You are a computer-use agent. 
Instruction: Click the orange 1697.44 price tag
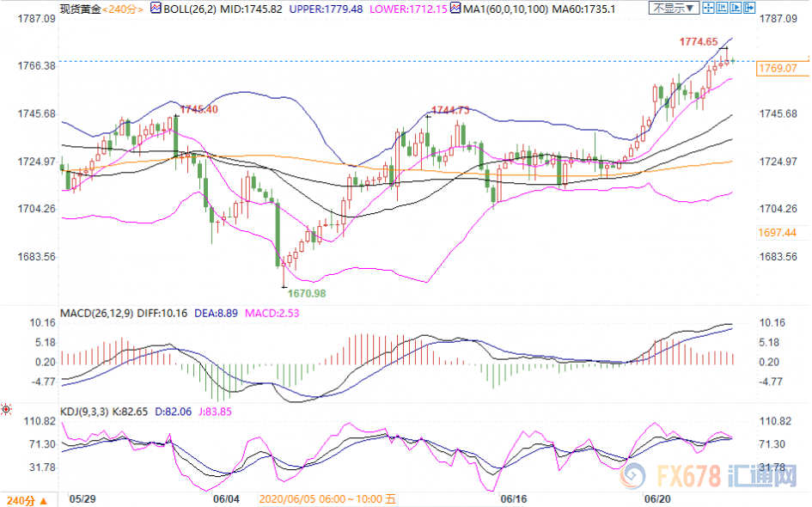tap(777, 233)
